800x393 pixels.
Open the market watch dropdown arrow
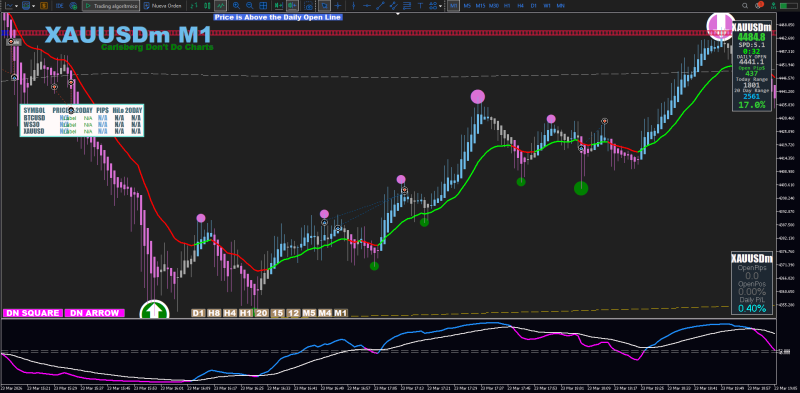click(33, 6)
